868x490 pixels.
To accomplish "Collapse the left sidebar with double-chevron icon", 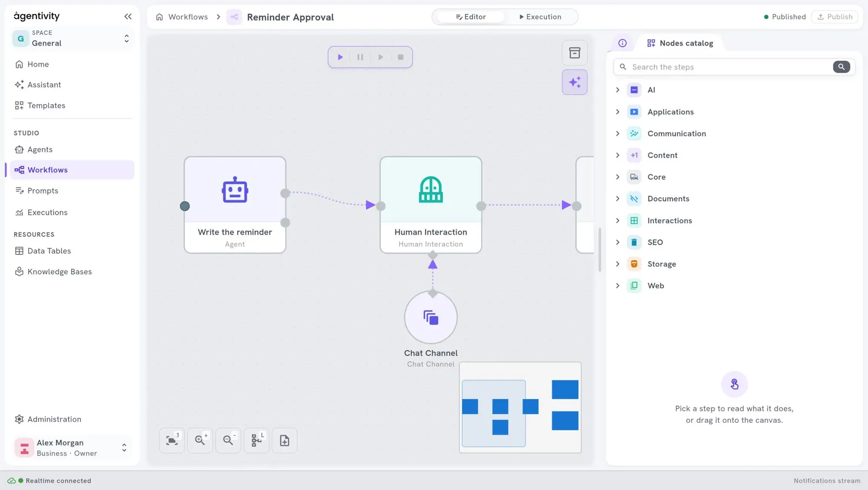I will coord(128,16).
